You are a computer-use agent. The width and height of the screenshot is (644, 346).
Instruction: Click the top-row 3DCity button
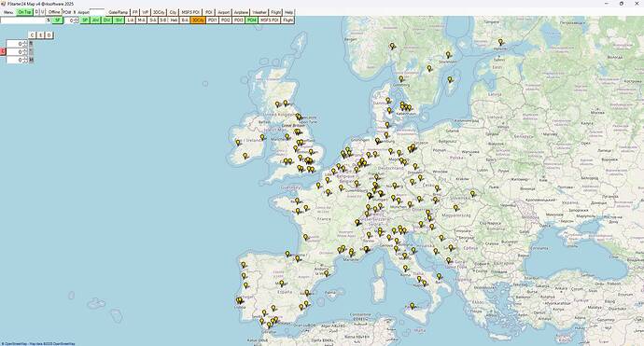tap(159, 12)
